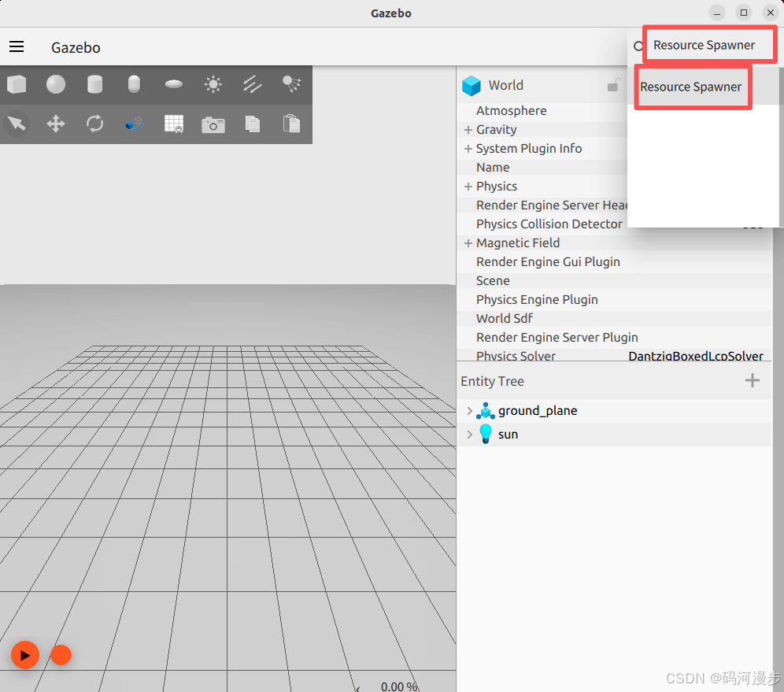Expand the Physics property
Screen dimensions: 784x692
pos(468,187)
